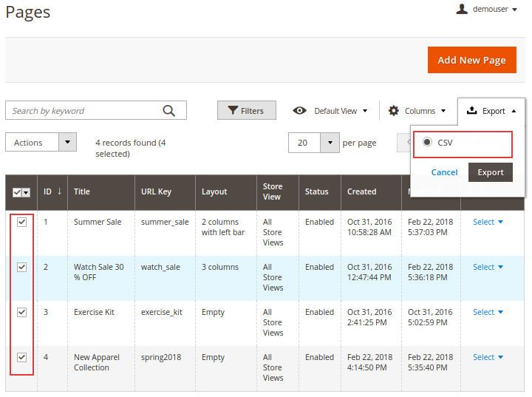532x397 pixels.
Task: Toggle the header select-all checkbox
Action: [x=18, y=192]
